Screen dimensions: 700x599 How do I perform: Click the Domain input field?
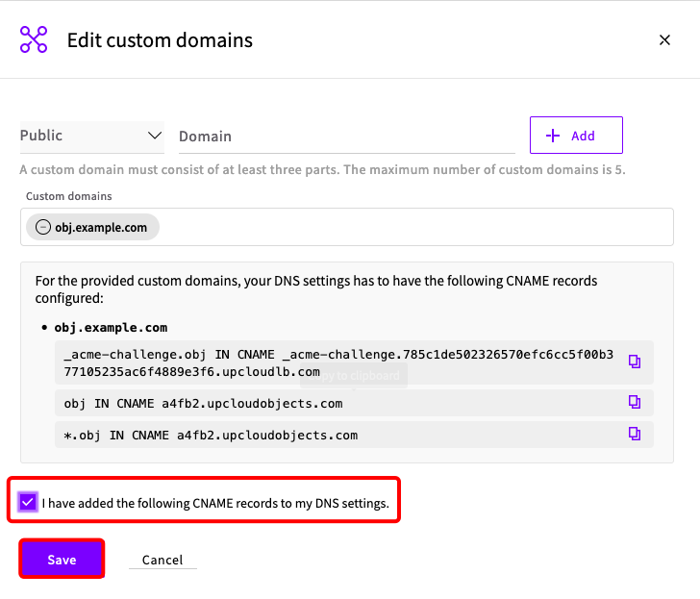(x=347, y=137)
